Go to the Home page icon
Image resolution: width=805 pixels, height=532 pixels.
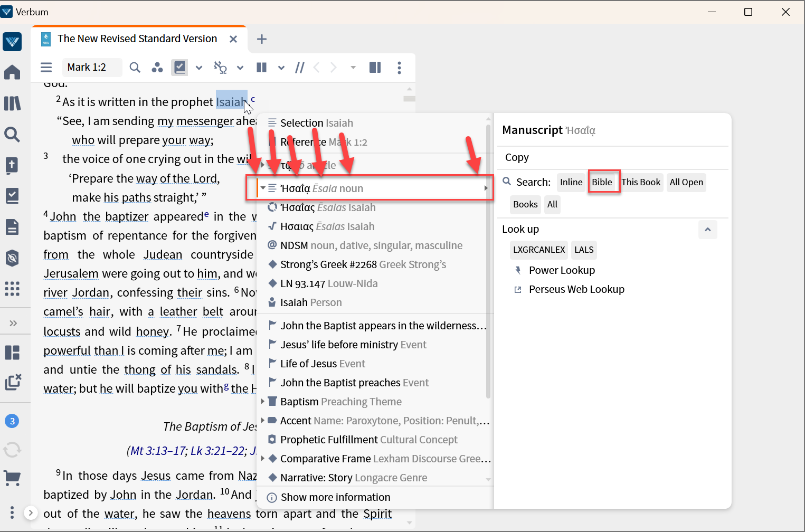click(x=12, y=72)
